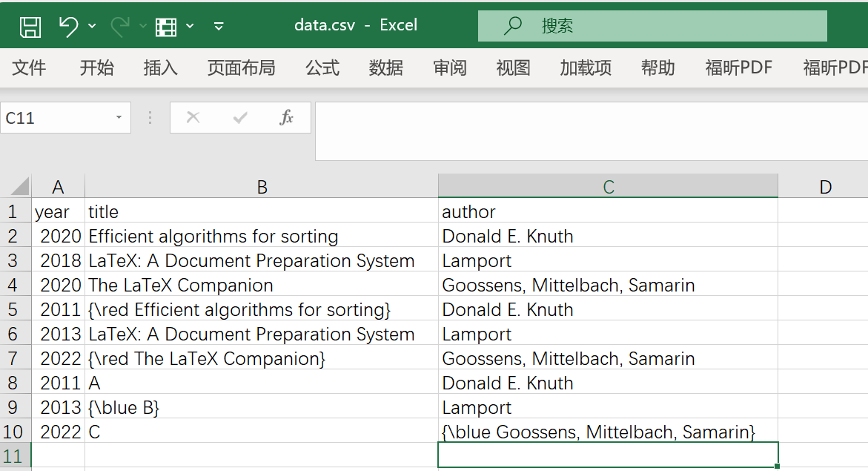Click the 'author' header cell
Screen dimensions: 868x471
[x=609, y=211]
